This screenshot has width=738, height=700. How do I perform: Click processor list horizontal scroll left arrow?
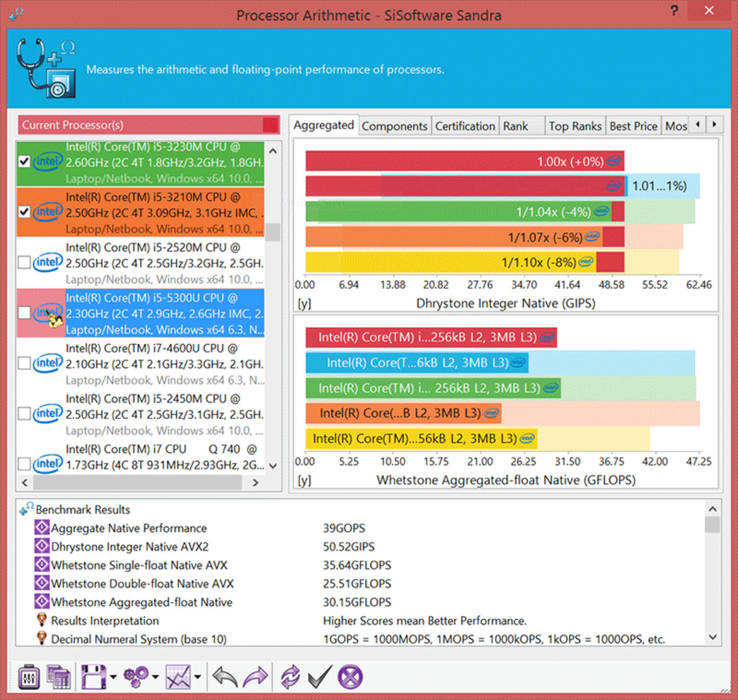click(x=25, y=482)
